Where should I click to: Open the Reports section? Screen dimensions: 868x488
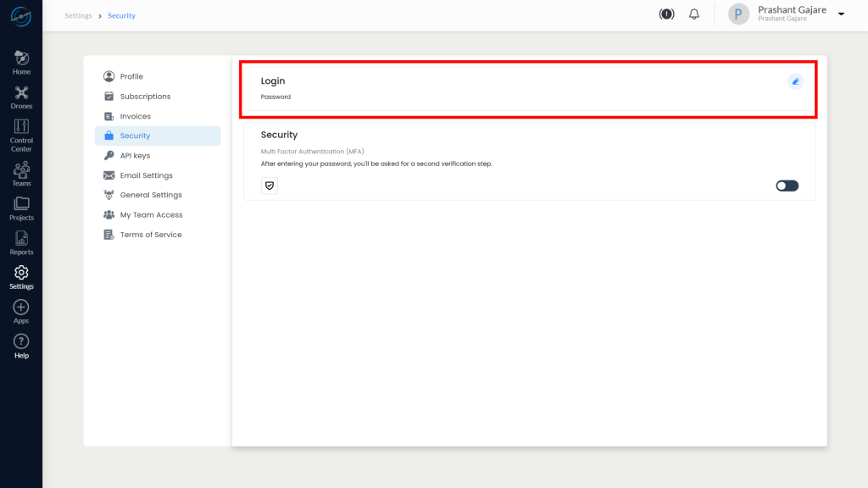coord(20,240)
